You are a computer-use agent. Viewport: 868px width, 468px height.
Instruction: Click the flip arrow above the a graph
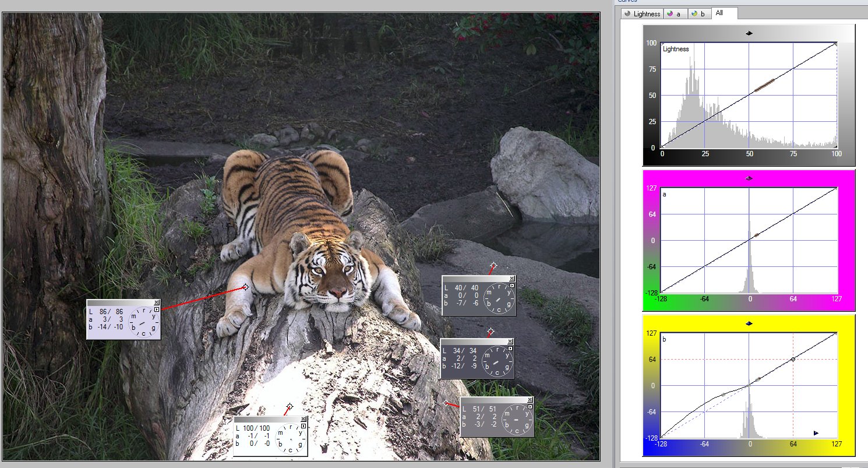749,178
